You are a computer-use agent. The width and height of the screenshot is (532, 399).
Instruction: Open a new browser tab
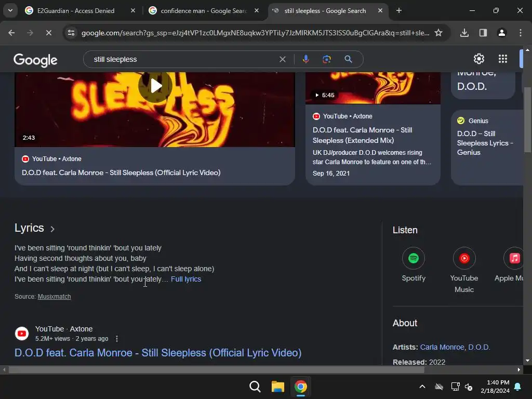[399, 11]
